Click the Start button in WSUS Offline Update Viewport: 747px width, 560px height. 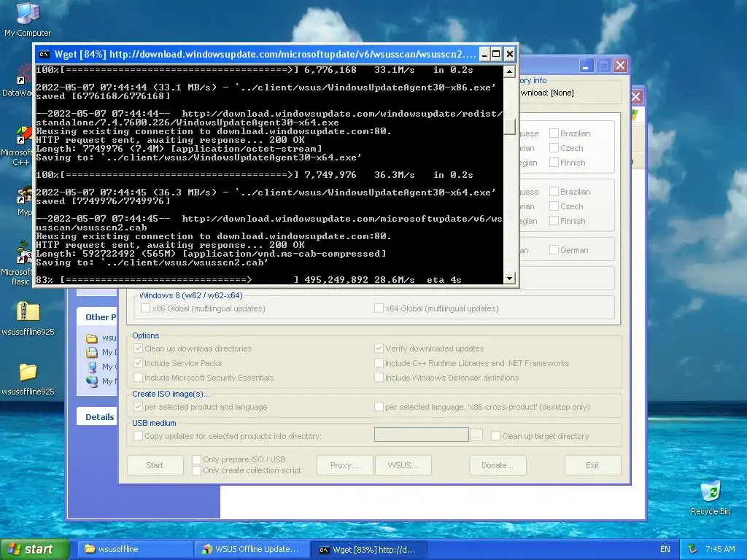[x=155, y=465]
